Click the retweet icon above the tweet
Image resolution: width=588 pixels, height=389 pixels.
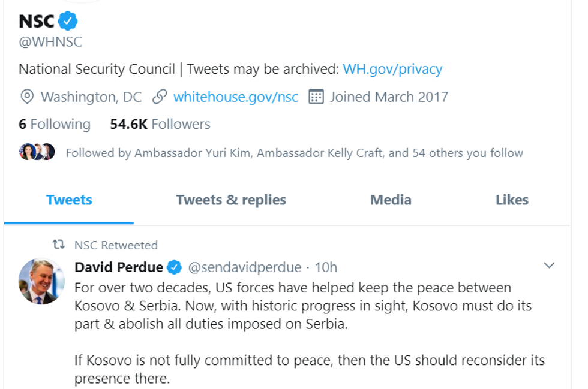click(58, 245)
